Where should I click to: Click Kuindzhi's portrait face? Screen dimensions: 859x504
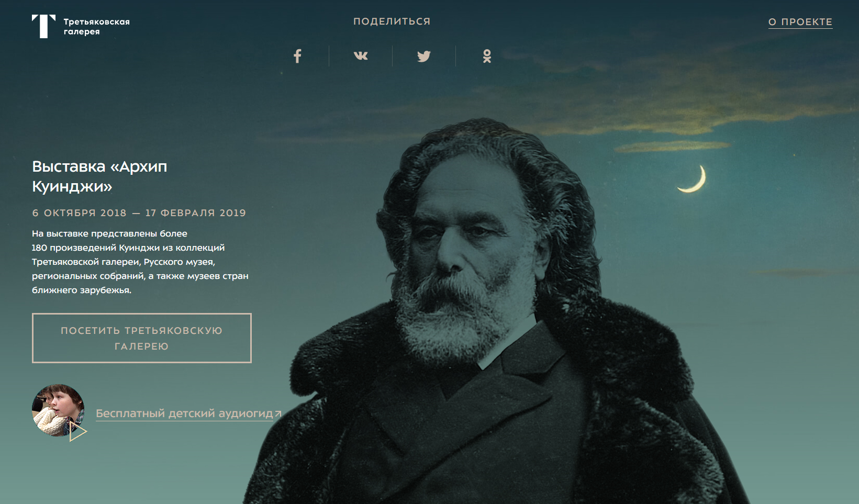point(466,246)
